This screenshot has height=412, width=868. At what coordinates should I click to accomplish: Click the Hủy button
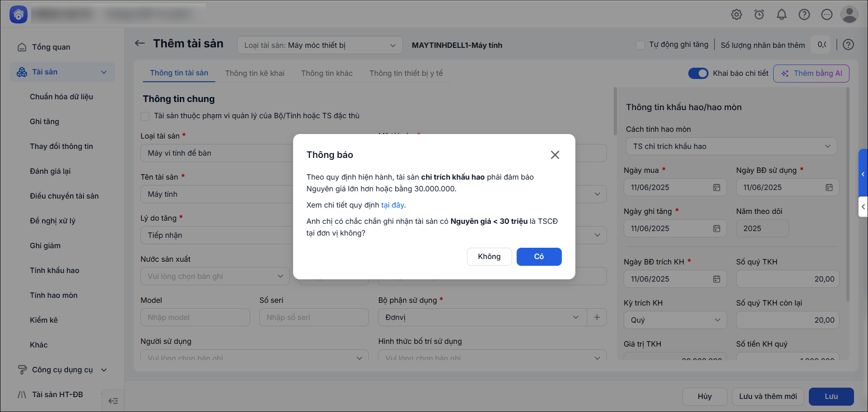point(705,397)
